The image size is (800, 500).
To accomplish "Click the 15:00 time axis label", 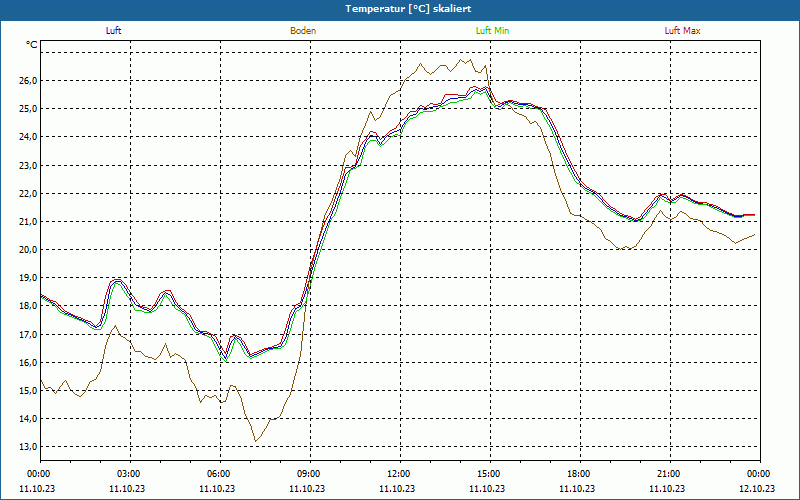I will (x=490, y=474).
